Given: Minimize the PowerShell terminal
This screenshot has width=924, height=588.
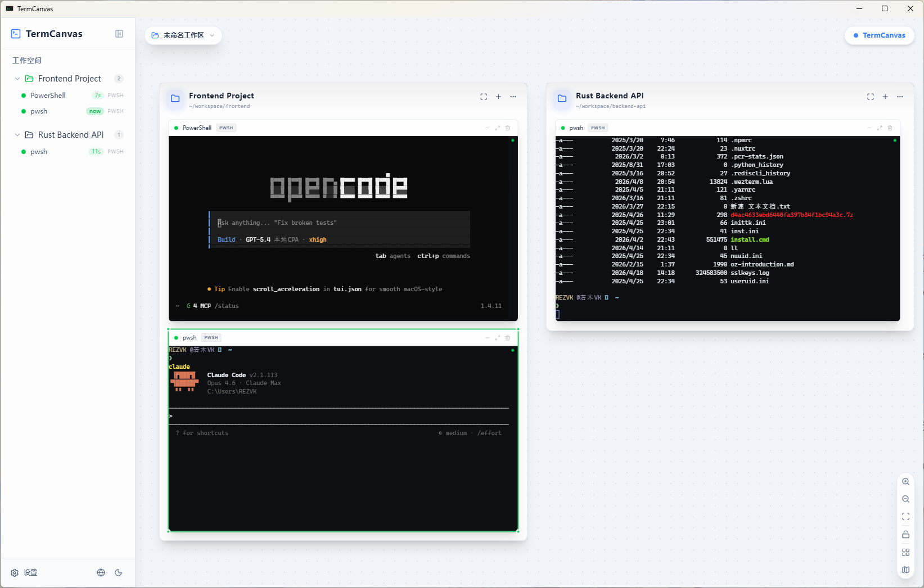Looking at the screenshot, I should coord(487,128).
